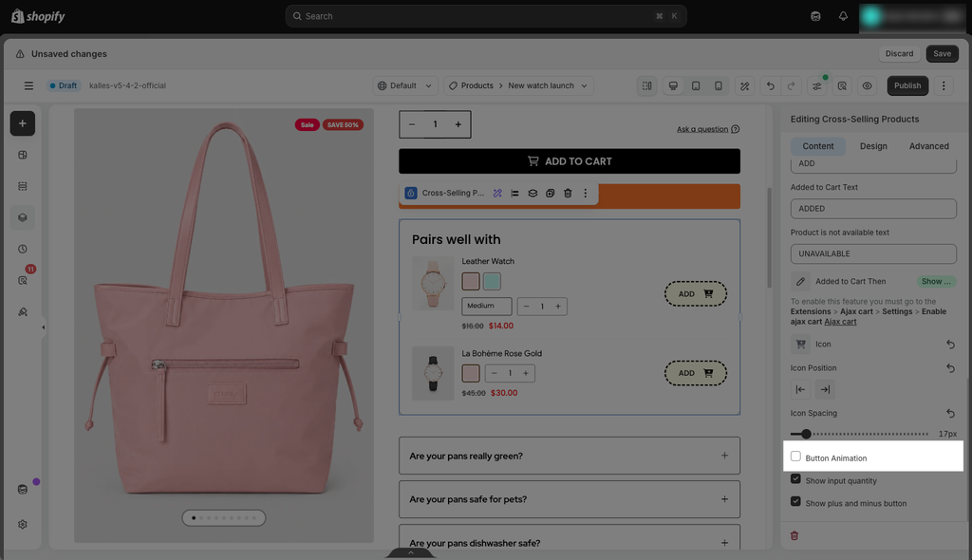Open the Ajax cart link
972x560 pixels.
point(840,322)
